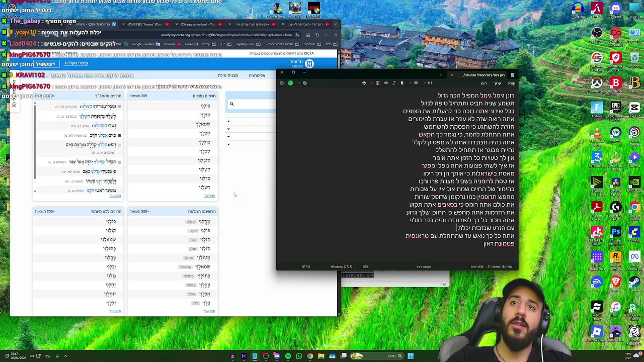
Task: Open the Copilot icon in Notepad toolbar
Action: (305, 83)
